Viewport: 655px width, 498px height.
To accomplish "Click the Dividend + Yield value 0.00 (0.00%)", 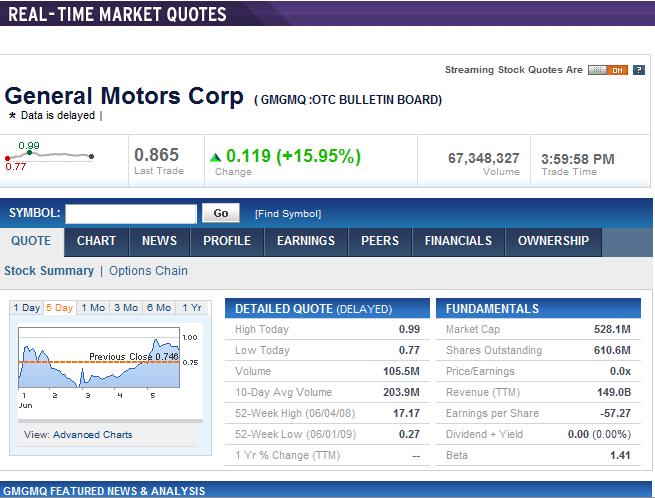I will [x=599, y=434].
